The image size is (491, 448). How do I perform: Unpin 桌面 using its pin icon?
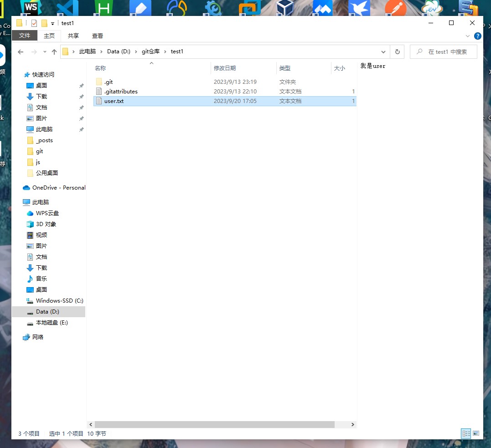[x=81, y=86]
